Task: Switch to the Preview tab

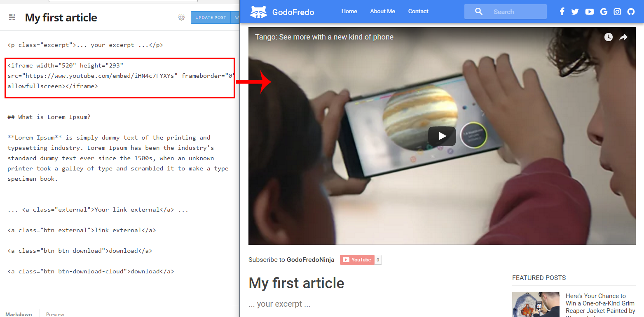Action: point(55,314)
